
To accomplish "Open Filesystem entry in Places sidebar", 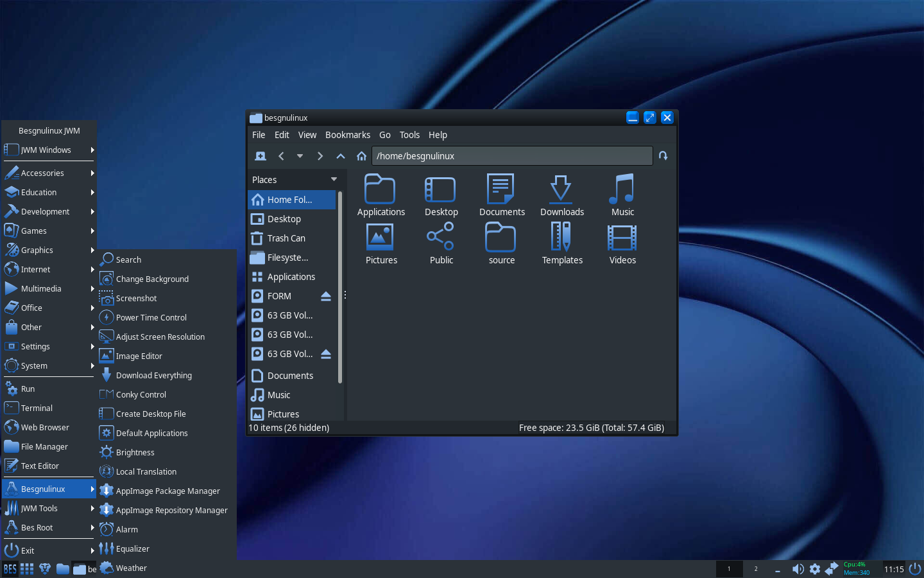I will click(292, 258).
